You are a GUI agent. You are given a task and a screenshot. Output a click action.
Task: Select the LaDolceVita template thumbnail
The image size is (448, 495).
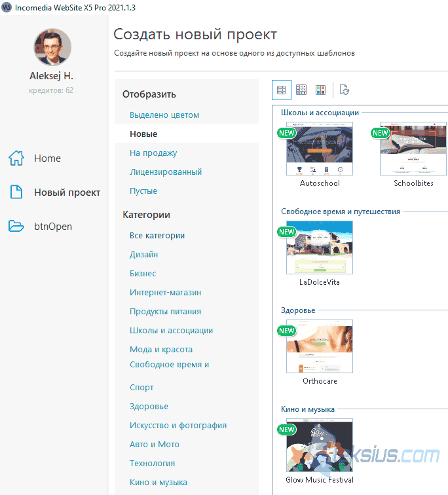pyautogui.click(x=320, y=247)
